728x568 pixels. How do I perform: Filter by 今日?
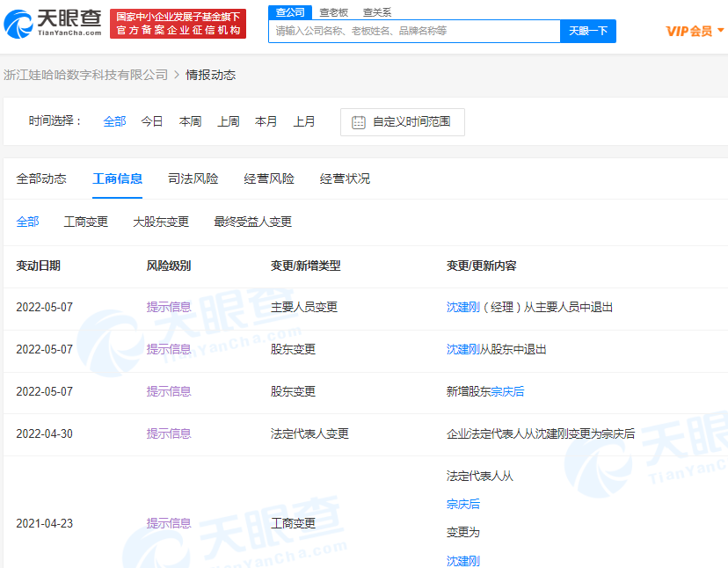152,121
